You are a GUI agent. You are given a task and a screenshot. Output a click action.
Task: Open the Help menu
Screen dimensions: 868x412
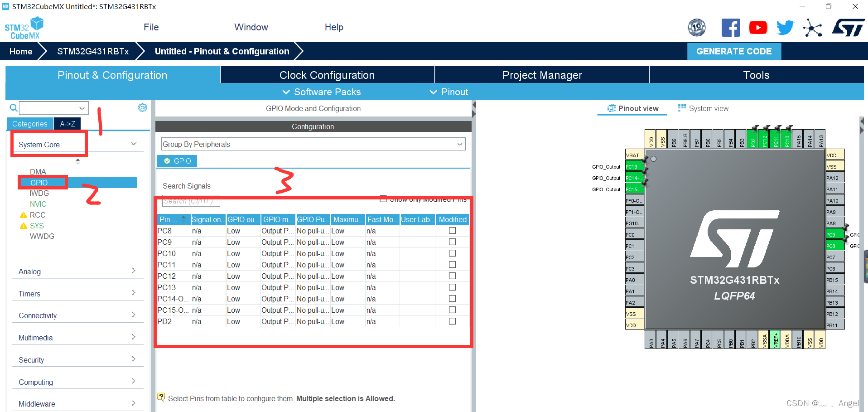[334, 27]
